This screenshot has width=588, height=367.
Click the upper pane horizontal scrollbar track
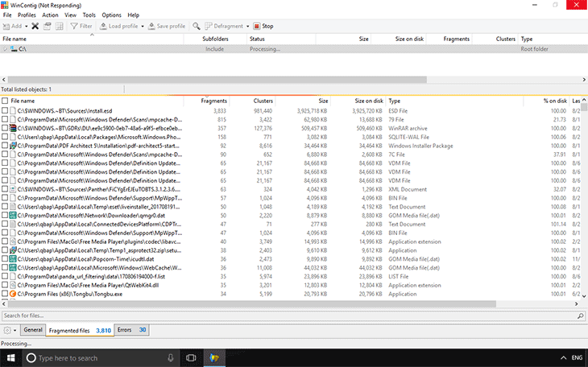504,80
